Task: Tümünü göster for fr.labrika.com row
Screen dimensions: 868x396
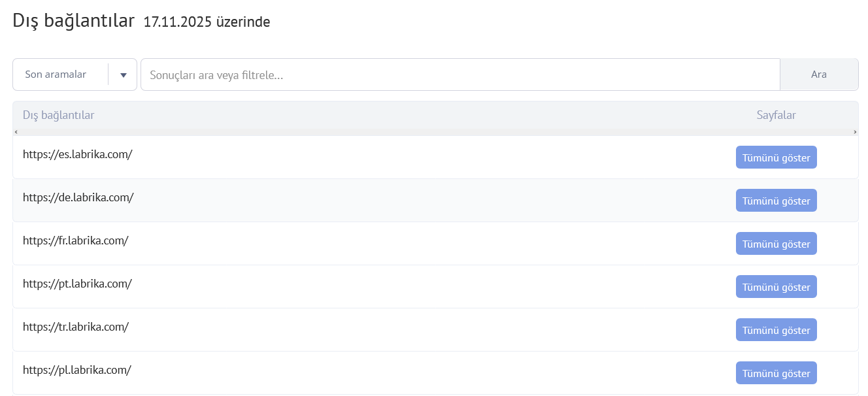Action: pyautogui.click(x=776, y=244)
